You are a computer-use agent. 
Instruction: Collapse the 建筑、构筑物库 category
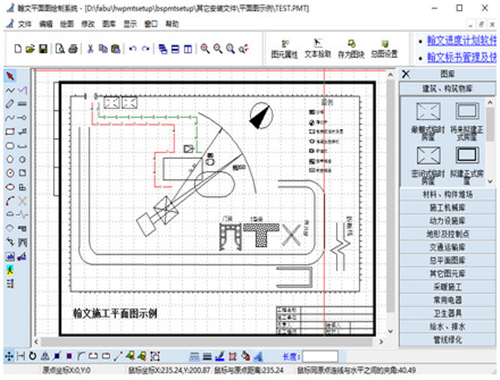click(x=447, y=89)
